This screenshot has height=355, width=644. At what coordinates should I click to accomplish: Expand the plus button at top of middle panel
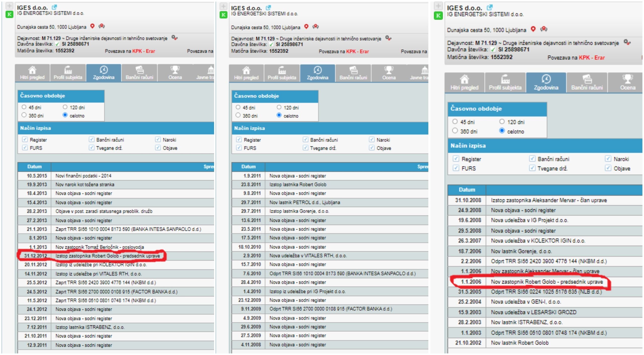(x=223, y=6)
